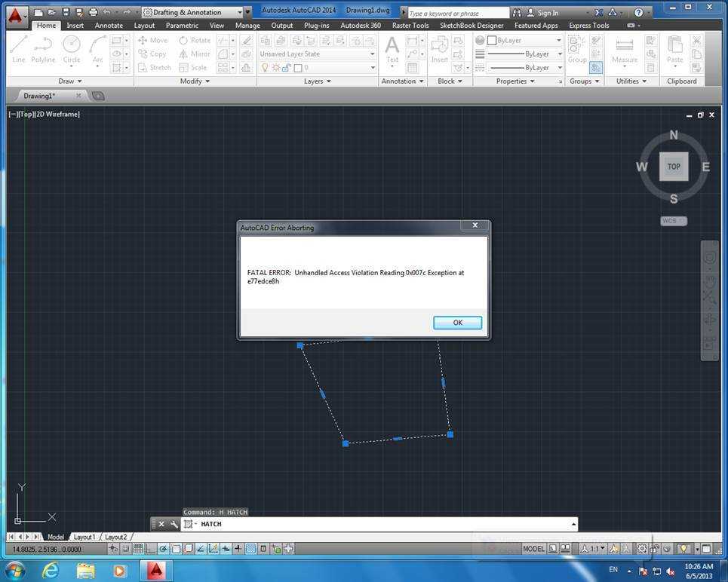Click the Group tool icon
This screenshot has width=728, height=582.
(x=576, y=50)
